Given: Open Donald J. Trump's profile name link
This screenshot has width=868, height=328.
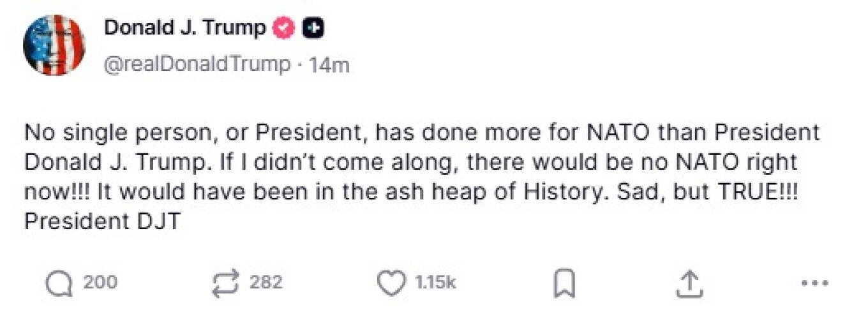Looking at the screenshot, I should click(x=184, y=28).
